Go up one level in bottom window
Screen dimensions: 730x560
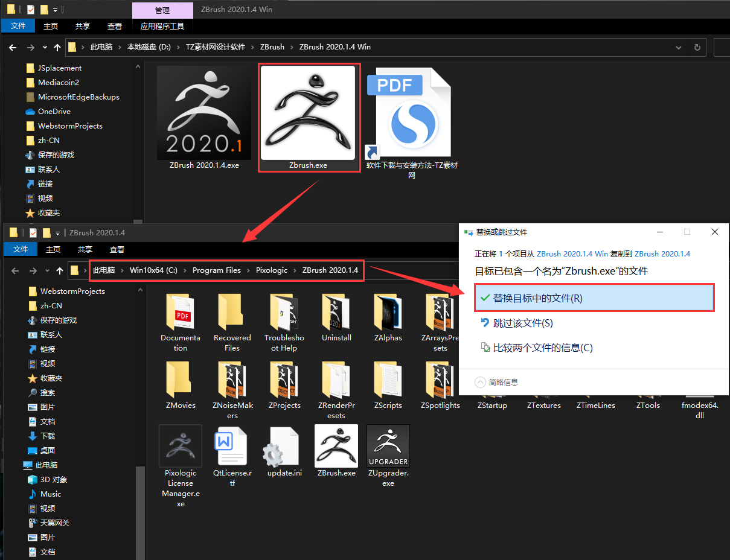(x=60, y=270)
